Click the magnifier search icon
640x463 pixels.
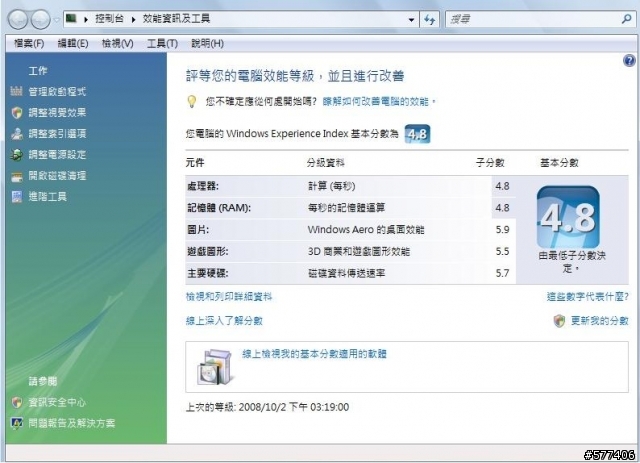[x=627, y=19]
